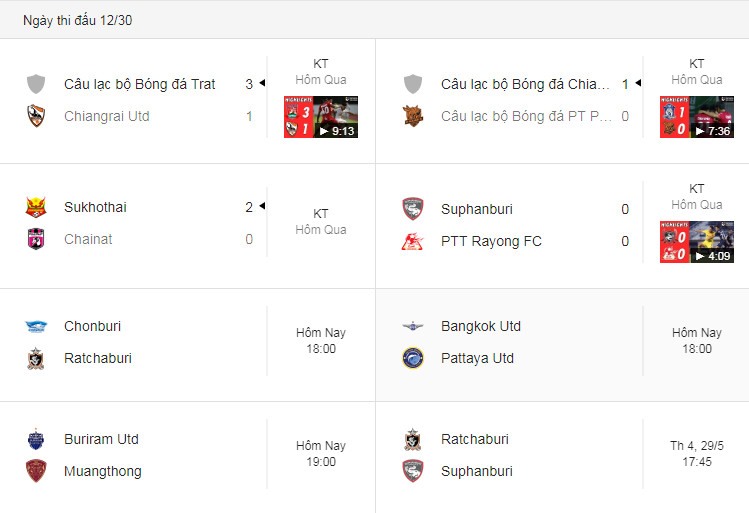749x513 pixels.
Task: Click the pink Chainat team badge
Action: click(36, 239)
